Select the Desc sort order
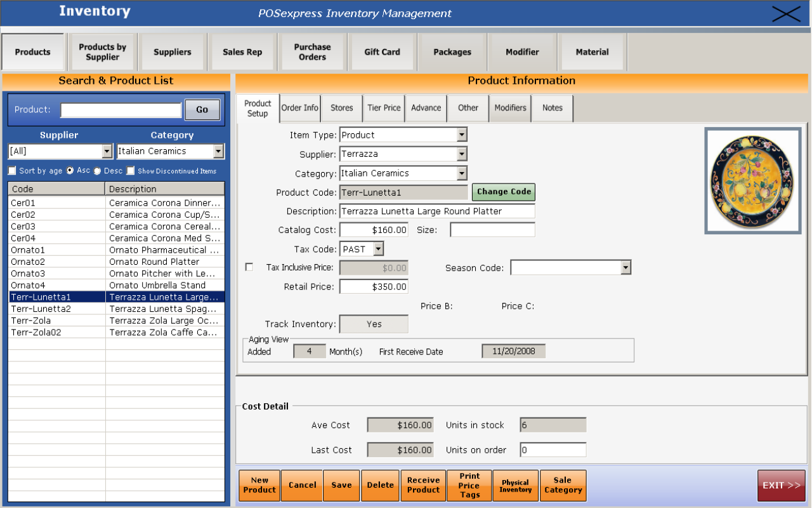Viewport: 812px width, 508px height. coord(96,171)
